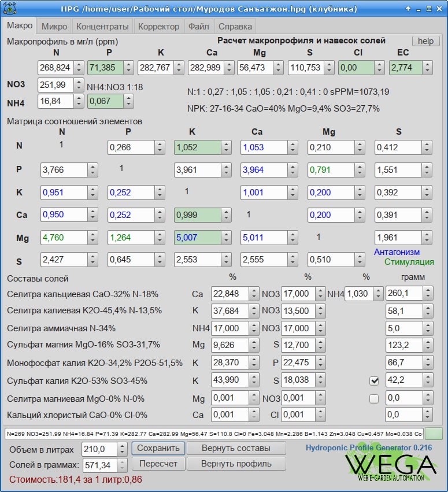448x492 pixels.
Task: Click the K macroprofile field 282,767
Action: tap(155, 68)
